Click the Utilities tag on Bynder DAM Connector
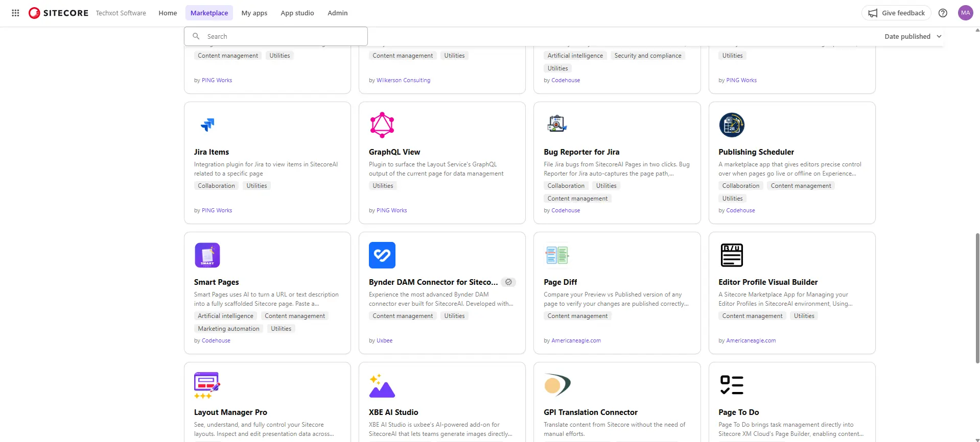Image resolution: width=980 pixels, height=442 pixels. point(454,316)
